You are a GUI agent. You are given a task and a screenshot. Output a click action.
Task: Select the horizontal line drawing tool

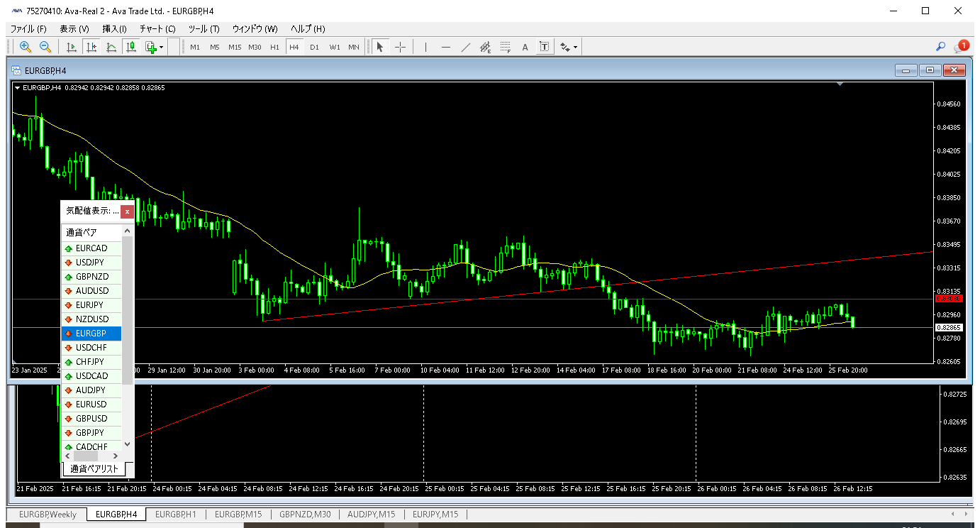tap(445, 47)
